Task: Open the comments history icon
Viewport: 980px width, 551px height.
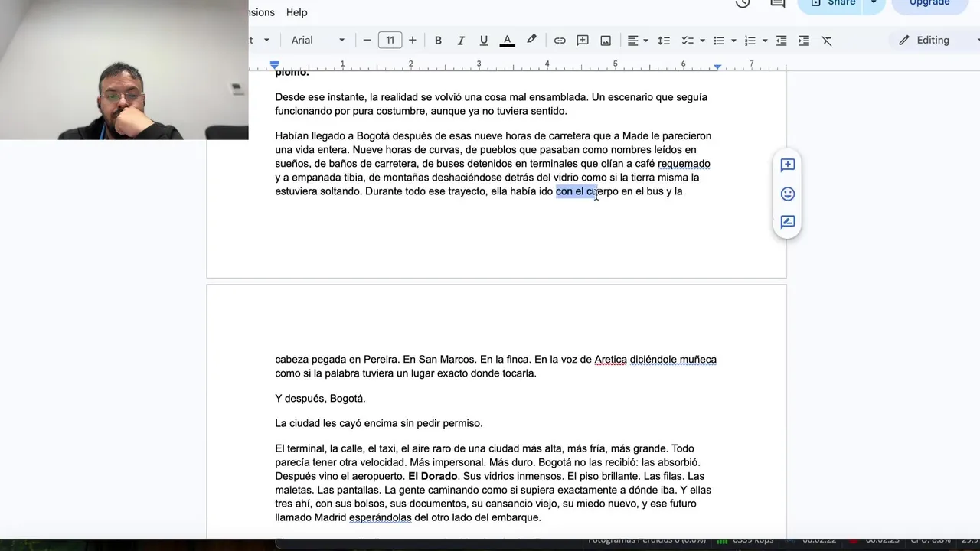Action: (x=778, y=3)
